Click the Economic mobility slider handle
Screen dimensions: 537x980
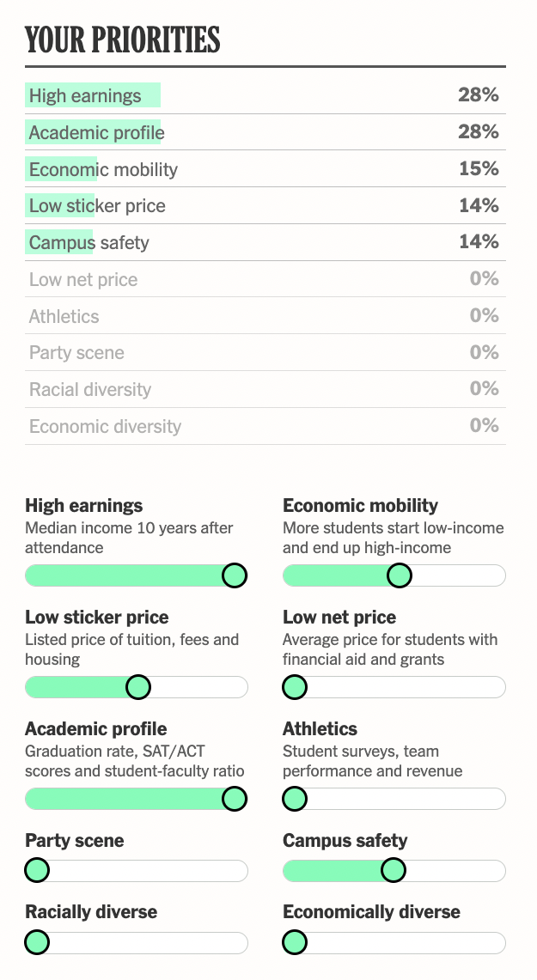399,575
